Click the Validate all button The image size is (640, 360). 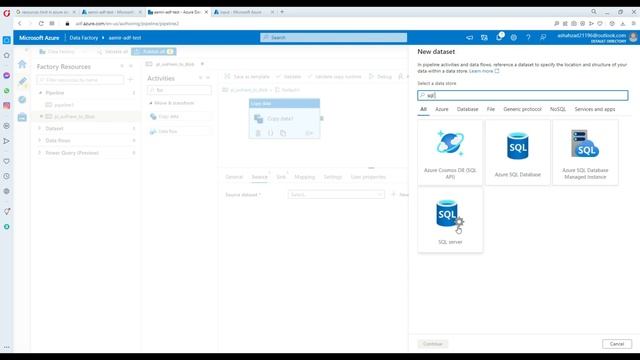tap(113, 51)
